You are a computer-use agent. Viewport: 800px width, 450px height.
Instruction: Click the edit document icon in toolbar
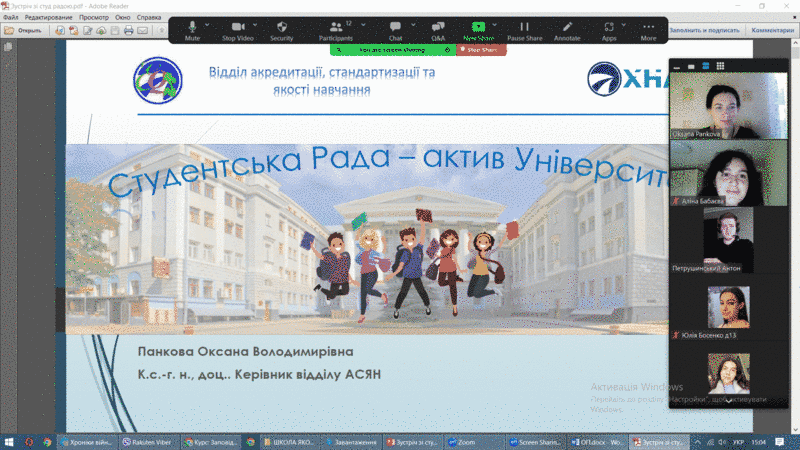(87, 31)
